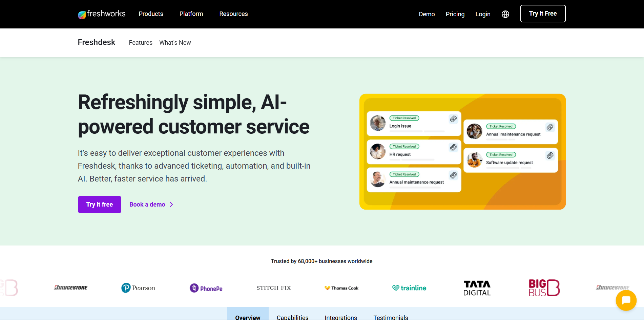Switch to the Testimonials tab
Viewport: 644px width, 320px height.
click(391, 317)
